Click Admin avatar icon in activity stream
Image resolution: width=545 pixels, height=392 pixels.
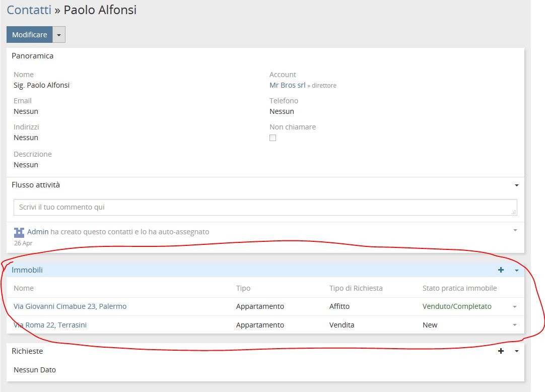[19, 232]
